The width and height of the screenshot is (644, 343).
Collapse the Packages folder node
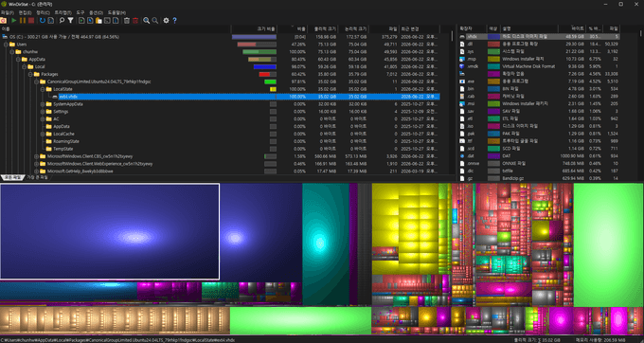(x=30, y=74)
